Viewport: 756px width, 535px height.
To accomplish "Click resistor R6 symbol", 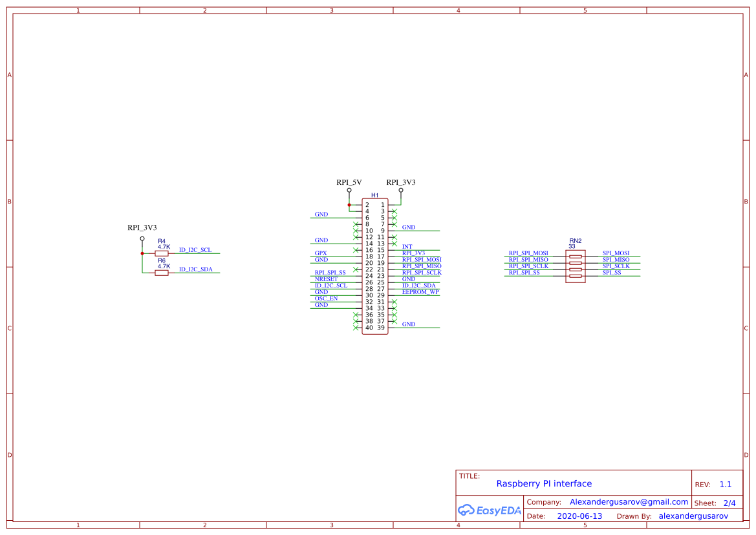I will coord(160,272).
